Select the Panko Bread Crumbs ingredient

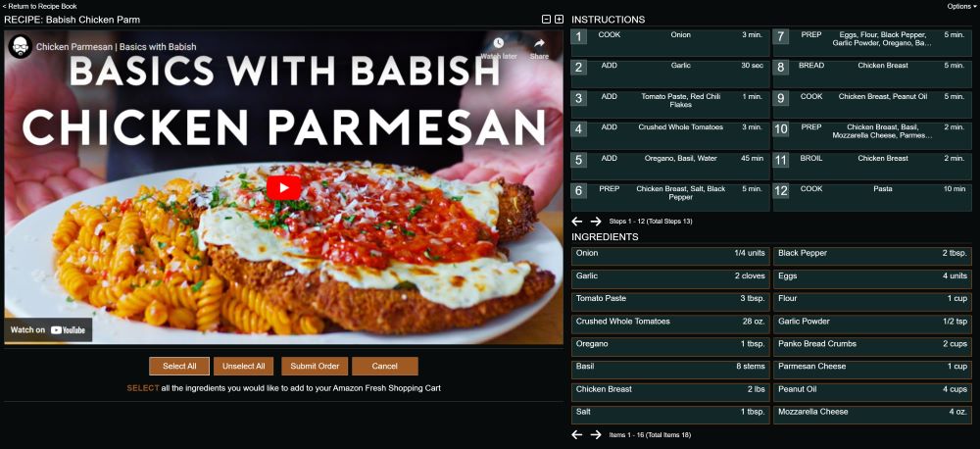(x=872, y=347)
